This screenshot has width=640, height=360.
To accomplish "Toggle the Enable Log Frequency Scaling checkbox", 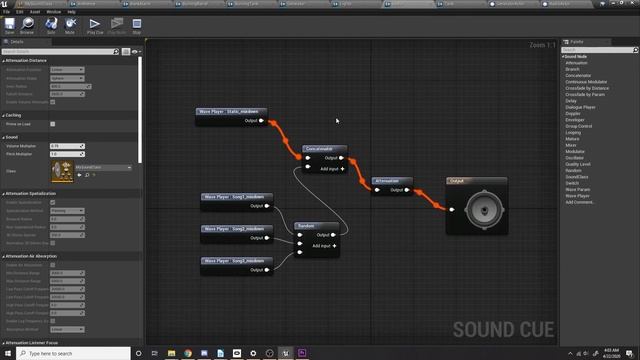I will (53, 321).
